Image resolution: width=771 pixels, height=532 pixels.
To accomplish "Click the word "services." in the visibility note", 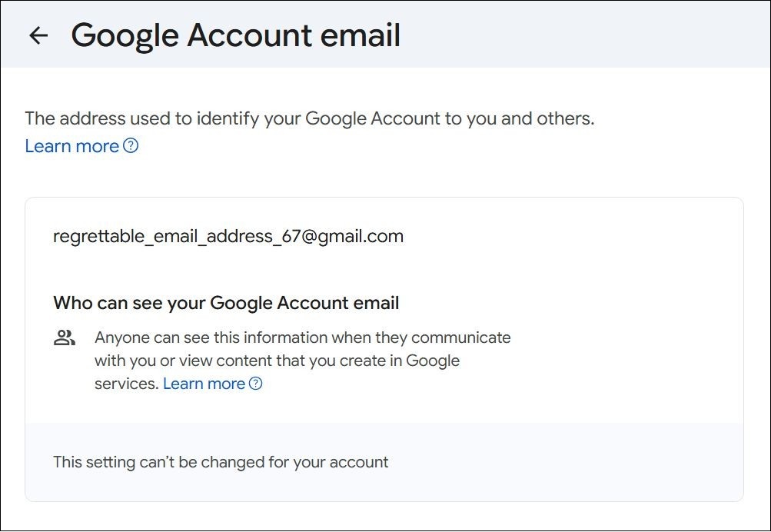I will click(126, 383).
